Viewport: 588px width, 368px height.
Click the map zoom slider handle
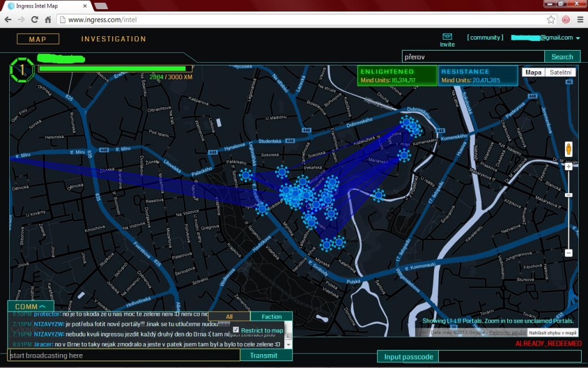(x=568, y=195)
